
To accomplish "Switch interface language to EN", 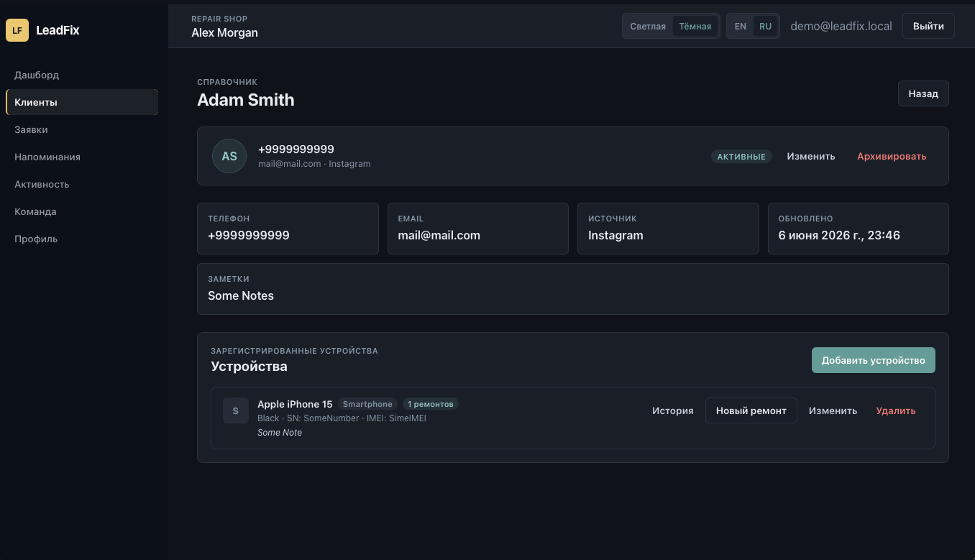I will coord(741,26).
